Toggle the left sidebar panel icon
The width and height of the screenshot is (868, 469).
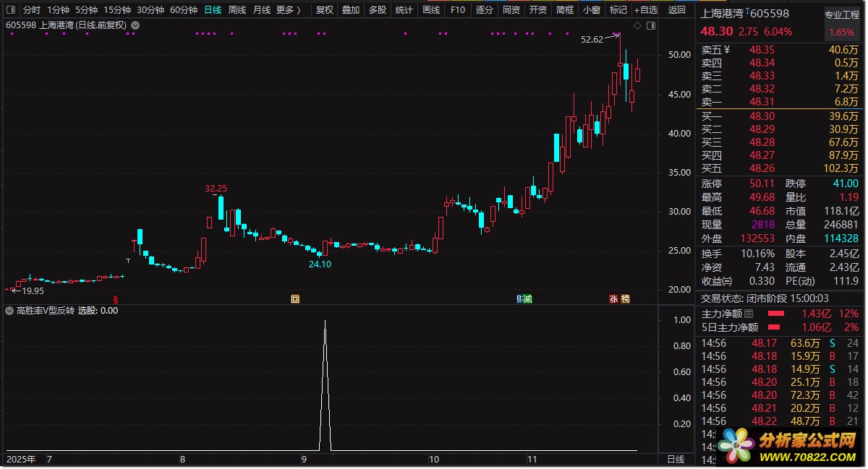[10, 10]
